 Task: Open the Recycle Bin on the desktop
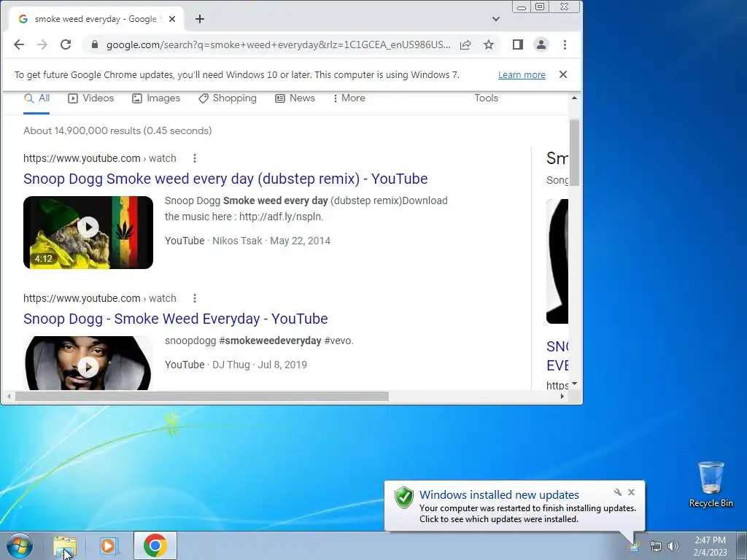tap(711, 484)
